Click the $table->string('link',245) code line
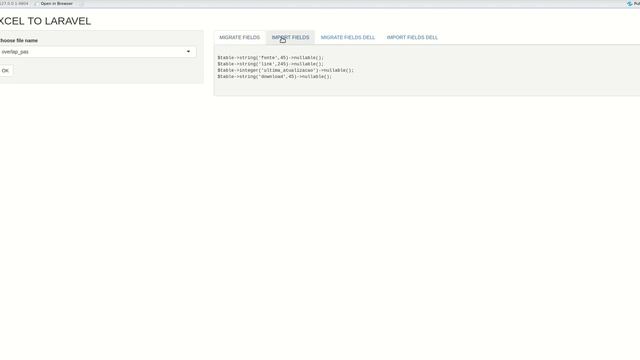The image size is (640, 360). 271,64
